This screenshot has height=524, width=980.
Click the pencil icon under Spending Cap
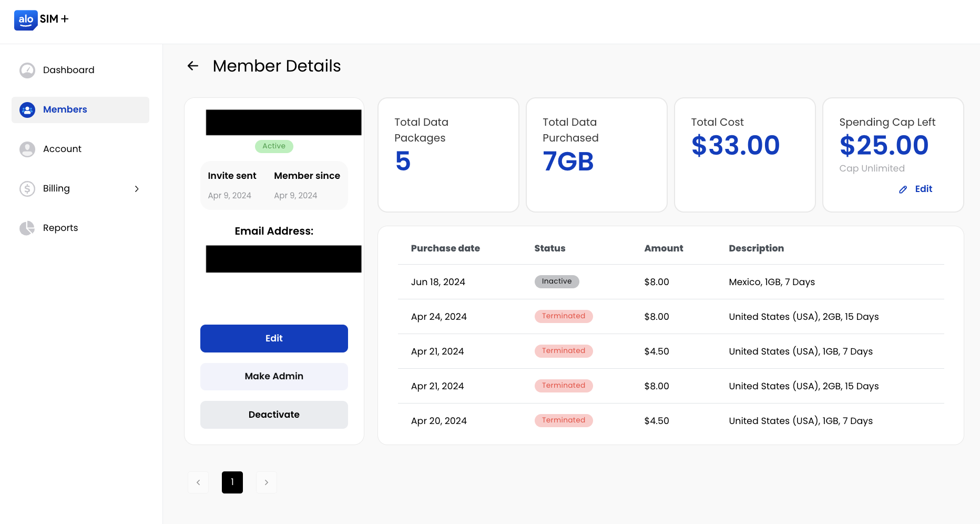click(x=903, y=189)
